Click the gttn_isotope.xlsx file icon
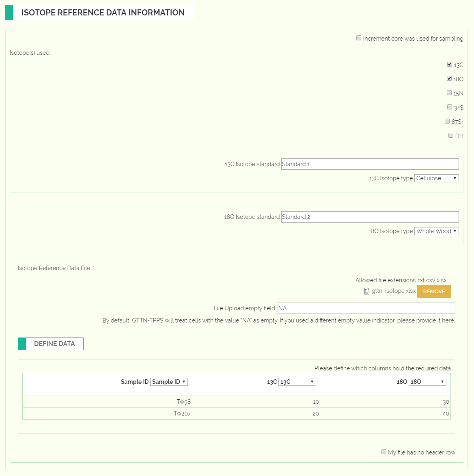The image size is (474, 476). (366, 291)
